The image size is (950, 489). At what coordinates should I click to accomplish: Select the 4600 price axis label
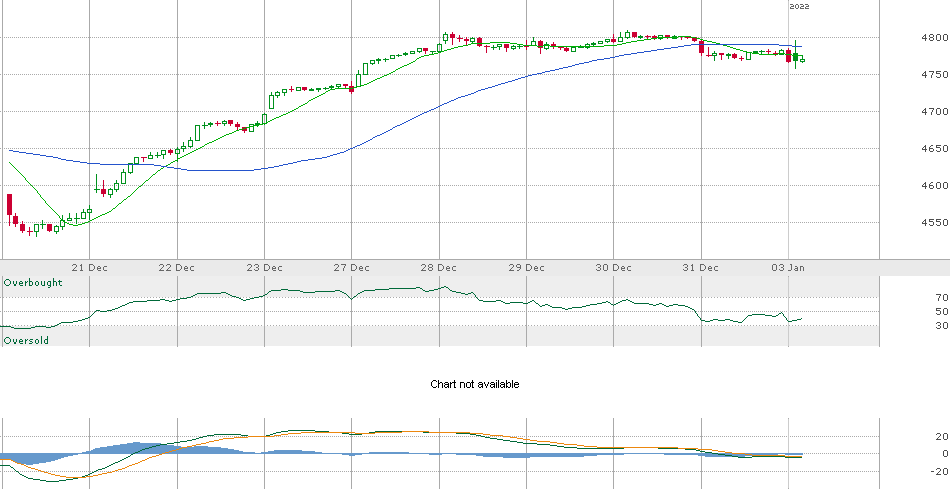click(x=934, y=185)
